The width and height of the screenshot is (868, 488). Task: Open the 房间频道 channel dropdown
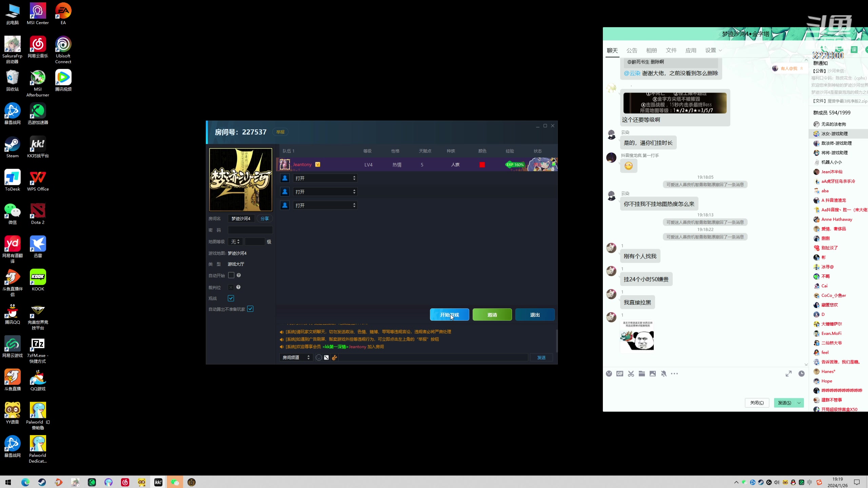(x=296, y=358)
